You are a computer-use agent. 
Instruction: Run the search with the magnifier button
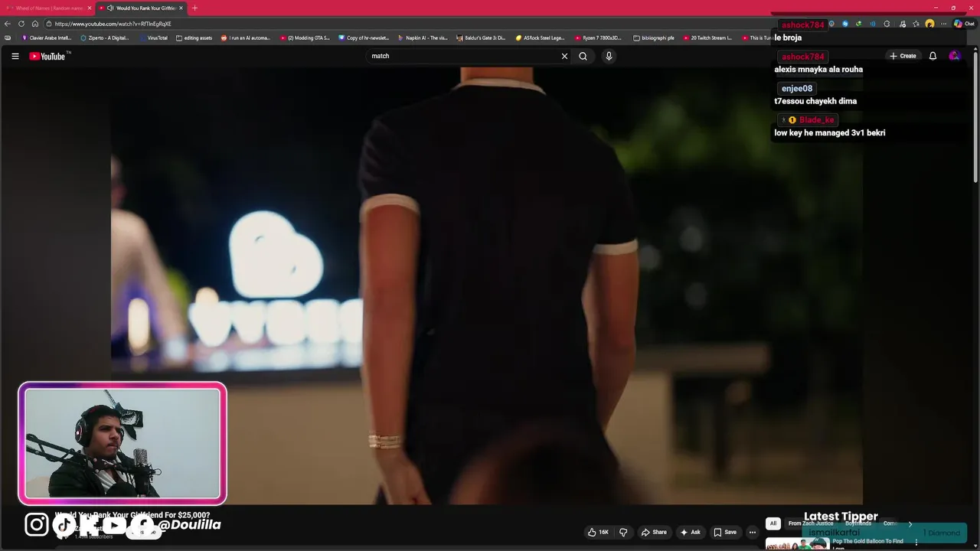pyautogui.click(x=583, y=56)
